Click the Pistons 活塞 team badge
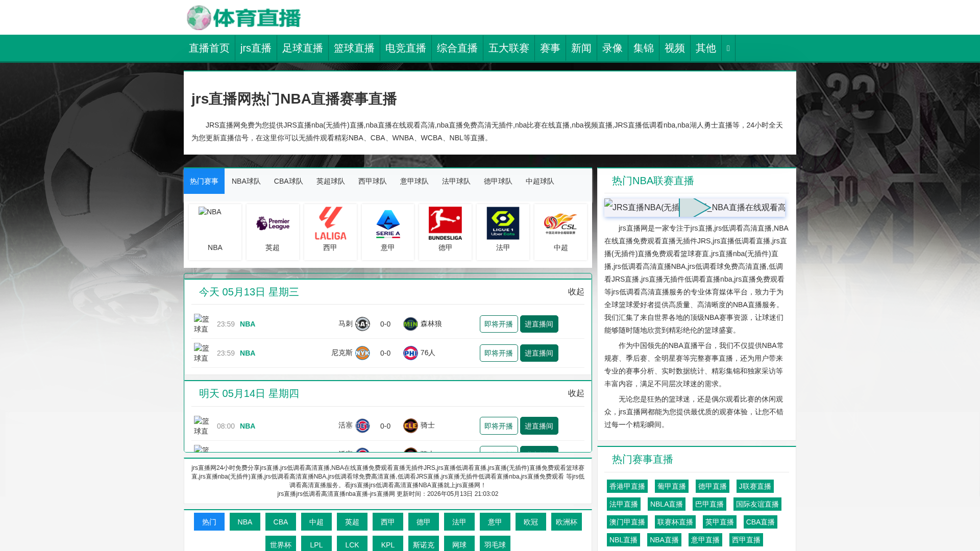Screen dimensions: 980x551 [x=362, y=425]
